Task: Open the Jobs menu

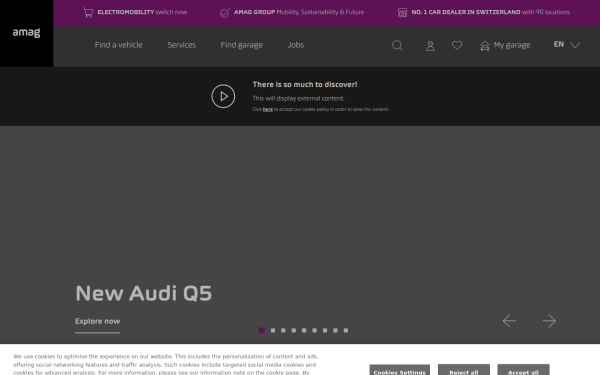Action: click(296, 45)
